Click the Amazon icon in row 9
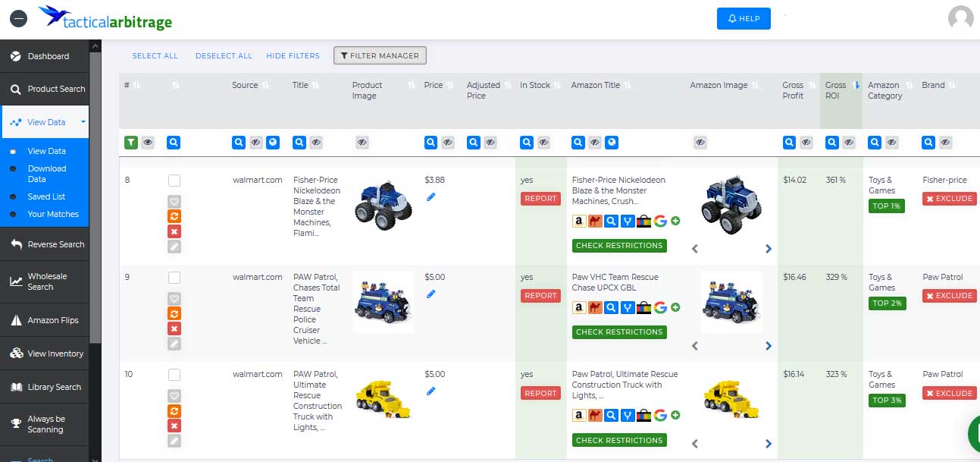Screen dimensions: 980x462 579,307
